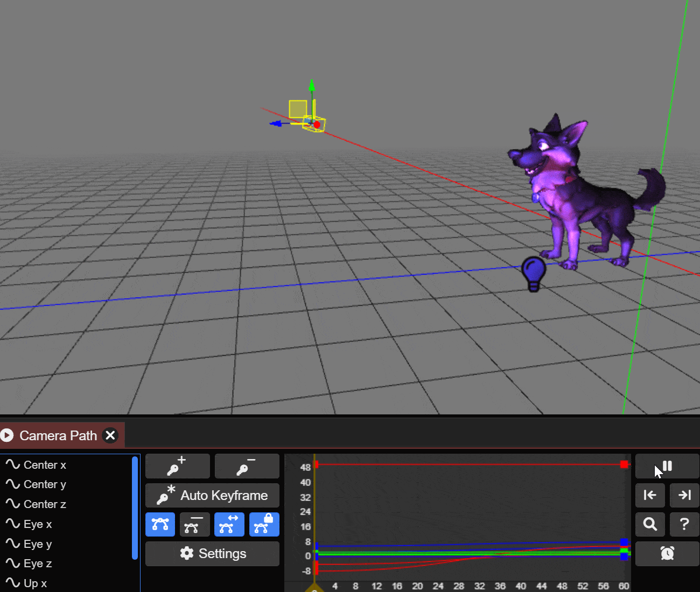Click the red keyframe at frame 60 top
700x592 pixels.
624,464
